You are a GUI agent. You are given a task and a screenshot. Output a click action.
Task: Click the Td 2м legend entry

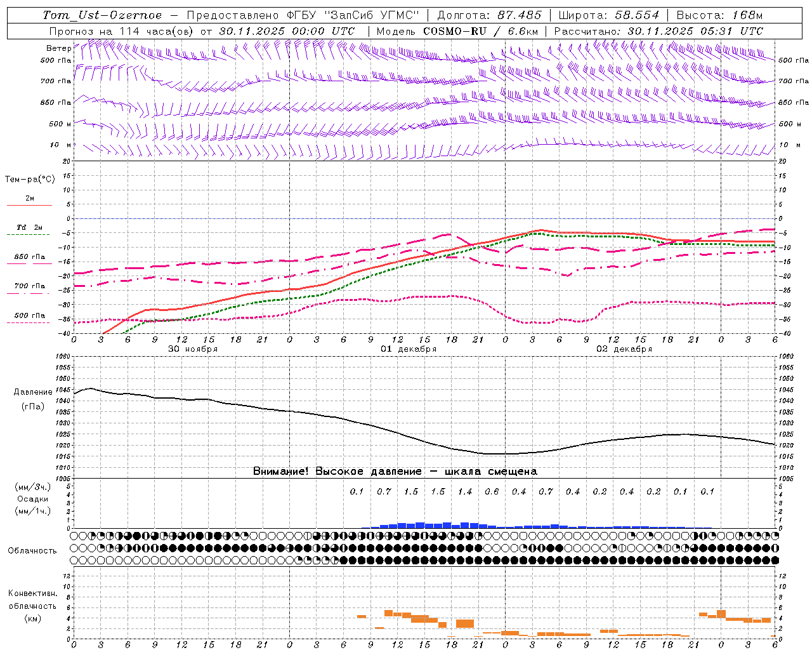tap(30, 227)
